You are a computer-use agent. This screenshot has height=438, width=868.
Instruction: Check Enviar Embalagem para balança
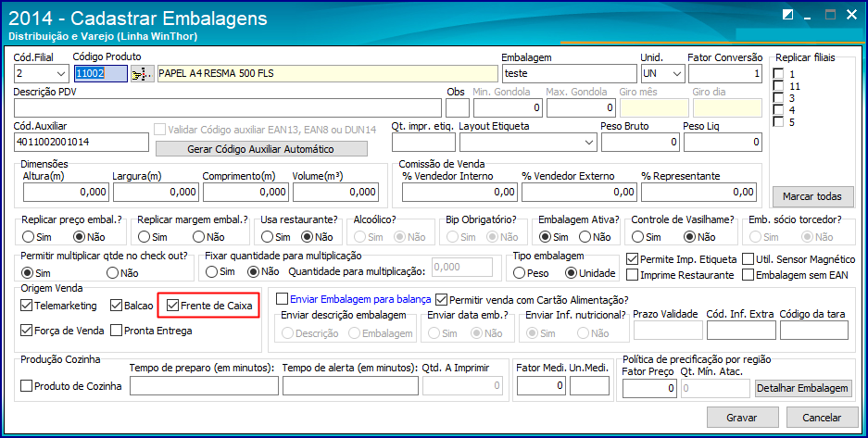282,299
